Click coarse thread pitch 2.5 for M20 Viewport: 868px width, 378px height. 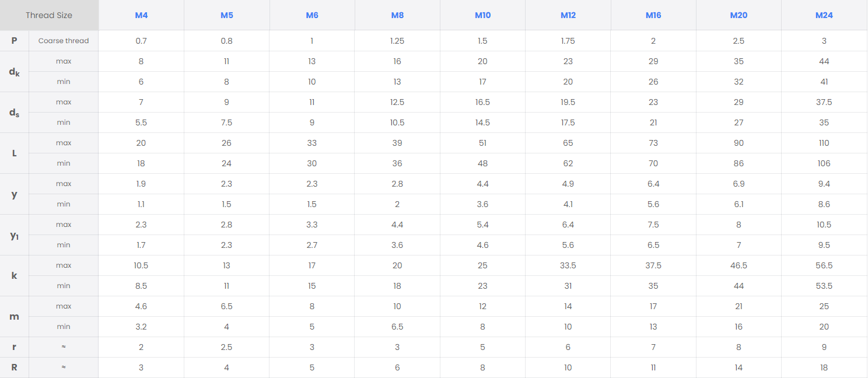point(738,41)
